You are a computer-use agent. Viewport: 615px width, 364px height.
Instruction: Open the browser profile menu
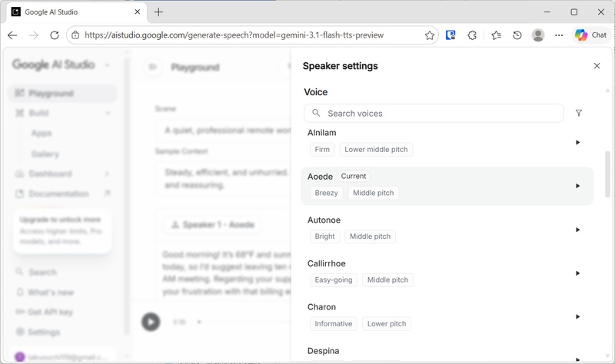(x=538, y=35)
